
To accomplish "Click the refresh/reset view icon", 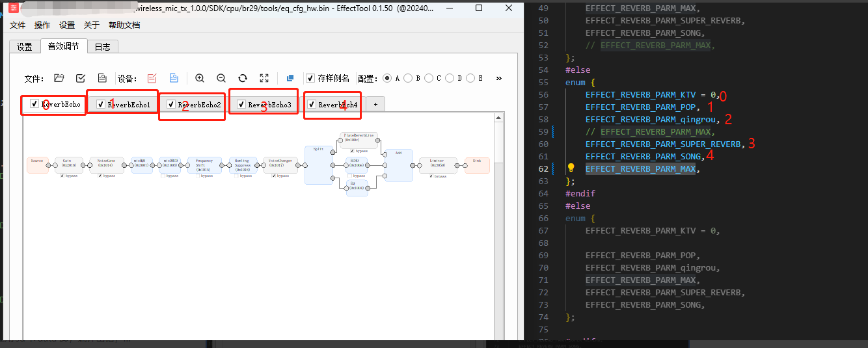I will point(243,78).
